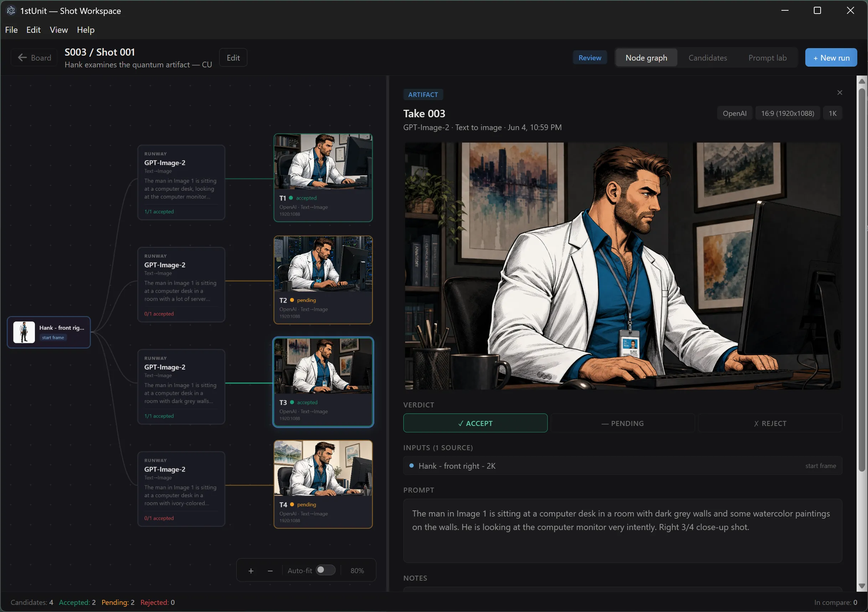Open the Edit menu

(33, 30)
